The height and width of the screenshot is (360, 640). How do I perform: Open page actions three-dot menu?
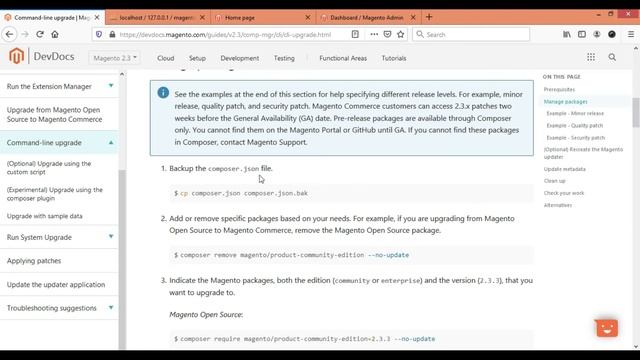[x=374, y=35]
